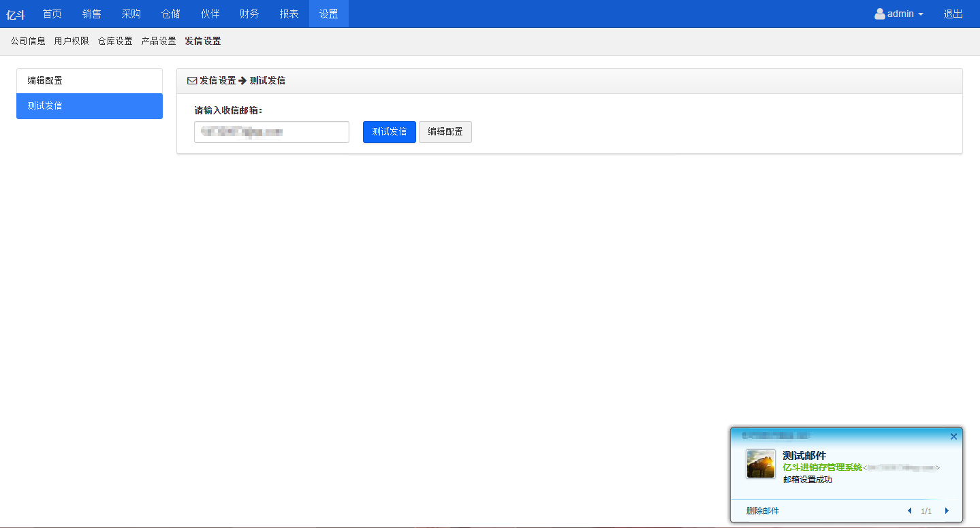Expand the admin user dropdown

click(899, 14)
